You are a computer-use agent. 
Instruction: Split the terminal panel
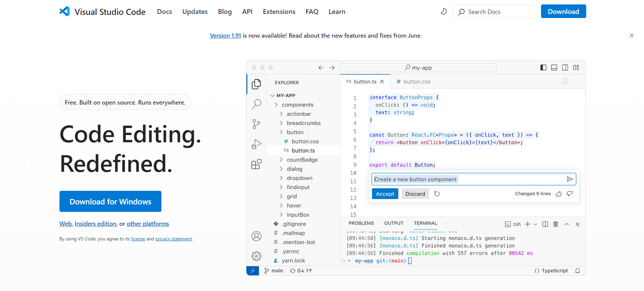[x=545, y=224]
